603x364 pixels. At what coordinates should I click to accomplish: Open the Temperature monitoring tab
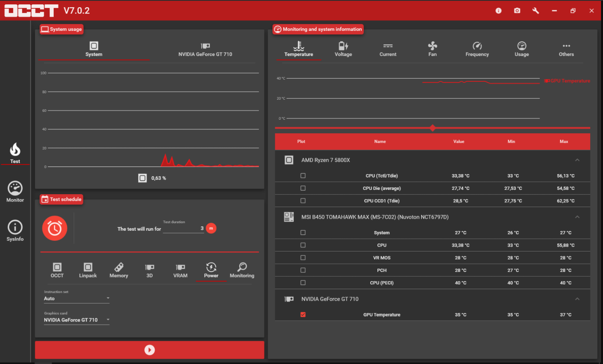[298, 49]
